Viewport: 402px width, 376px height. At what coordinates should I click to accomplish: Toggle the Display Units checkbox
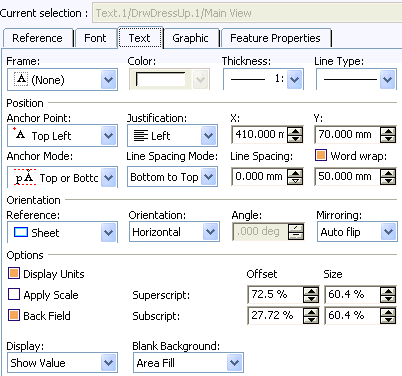point(14,273)
